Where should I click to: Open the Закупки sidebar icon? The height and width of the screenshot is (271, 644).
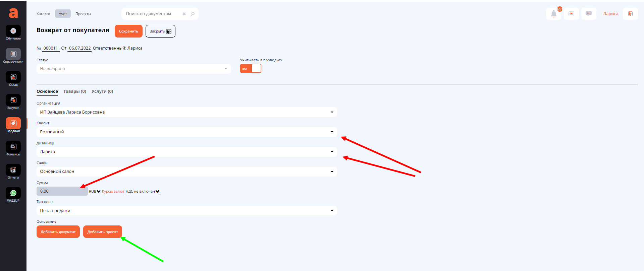13,100
